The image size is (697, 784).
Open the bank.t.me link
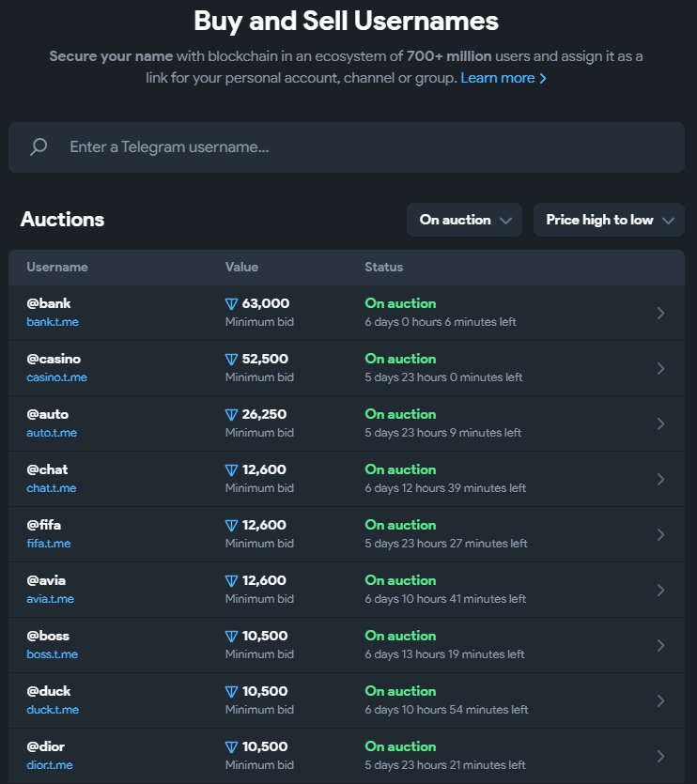tap(53, 322)
